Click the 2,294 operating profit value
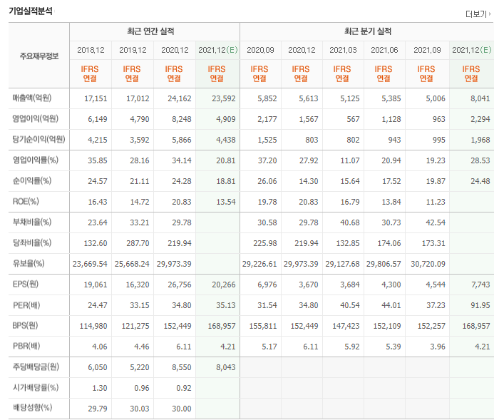504x420 pixels. pos(480,119)
